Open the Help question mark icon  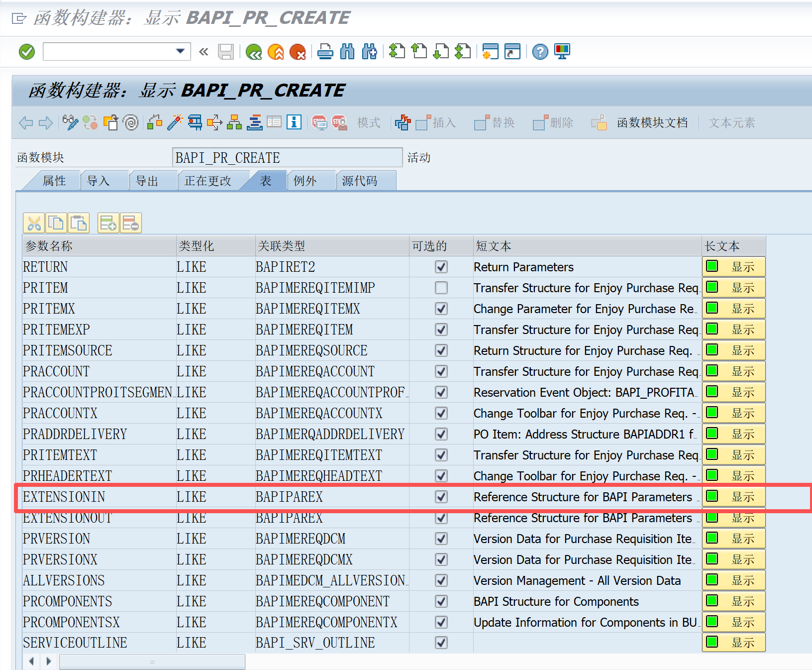(540, 52)
